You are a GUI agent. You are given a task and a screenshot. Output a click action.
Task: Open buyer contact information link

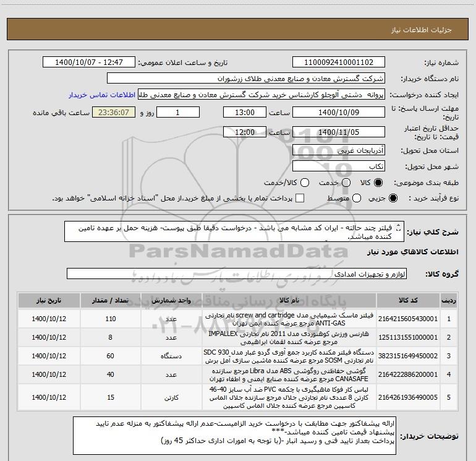tap(102, 95)
